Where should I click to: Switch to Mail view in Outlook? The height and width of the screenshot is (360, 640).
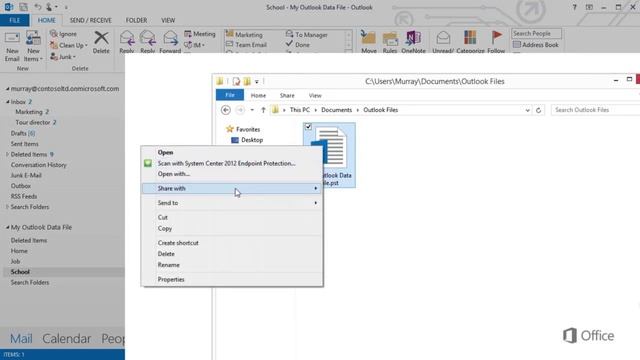[x=21, y=338]
